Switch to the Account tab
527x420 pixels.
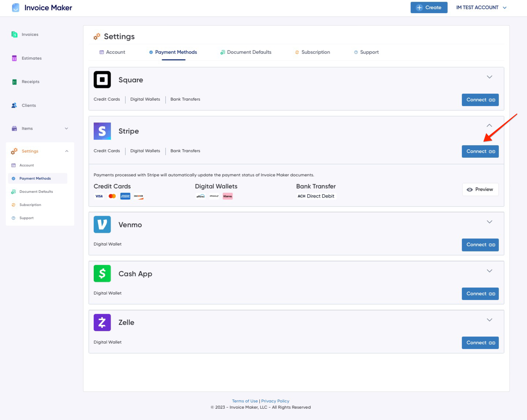click(112, 52)
